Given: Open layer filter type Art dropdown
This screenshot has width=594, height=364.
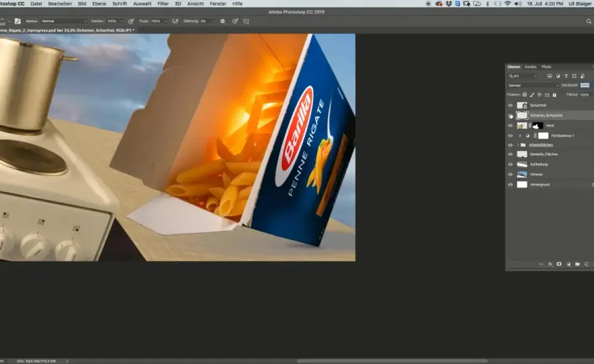Looking at the screenshot, I should [x=523, y=76].
